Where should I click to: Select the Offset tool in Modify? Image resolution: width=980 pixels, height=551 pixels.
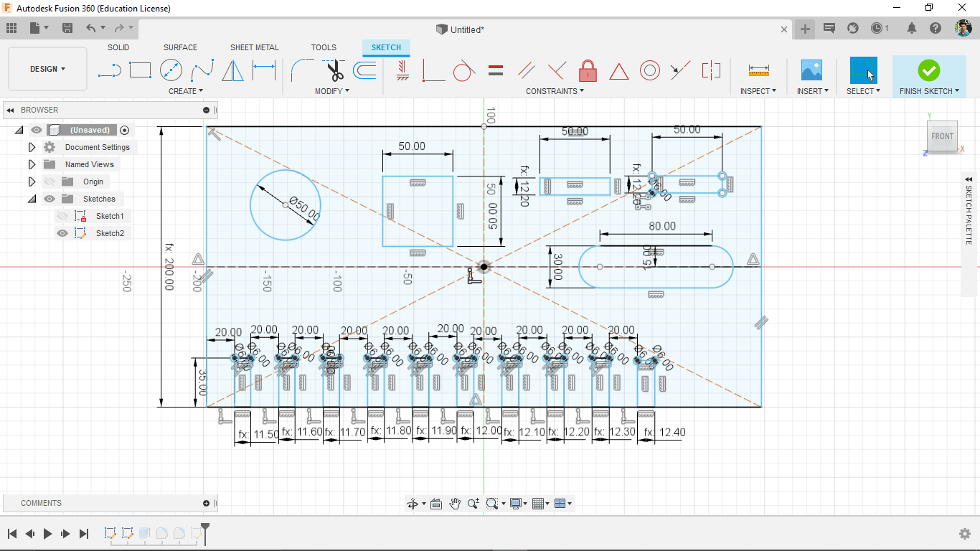[364, 70]
